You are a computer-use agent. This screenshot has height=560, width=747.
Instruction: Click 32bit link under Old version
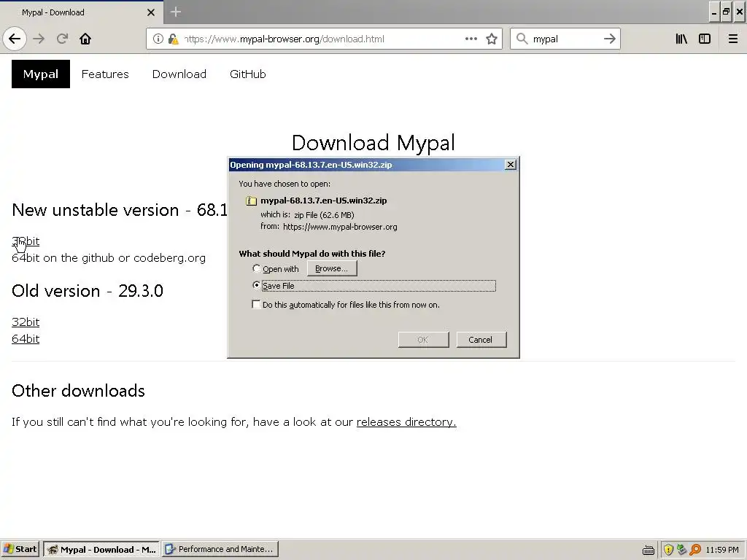pyautogui.click(x=26, y=322)
